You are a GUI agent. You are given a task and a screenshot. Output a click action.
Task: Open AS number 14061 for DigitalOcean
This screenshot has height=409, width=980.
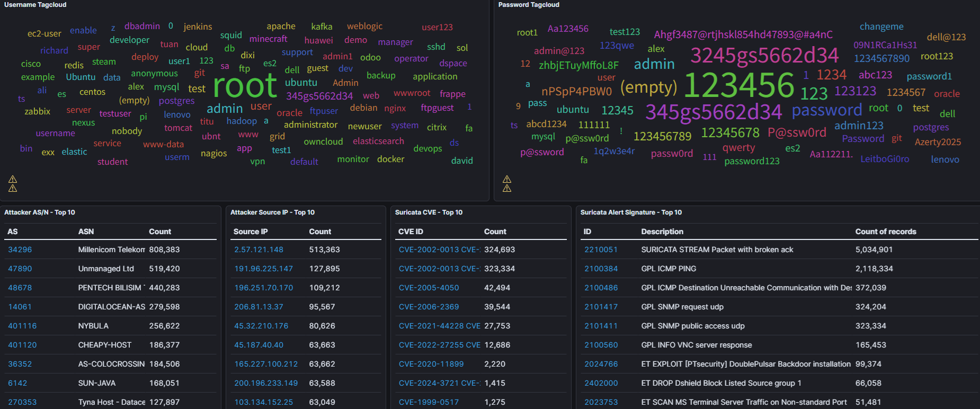[20, 307]
